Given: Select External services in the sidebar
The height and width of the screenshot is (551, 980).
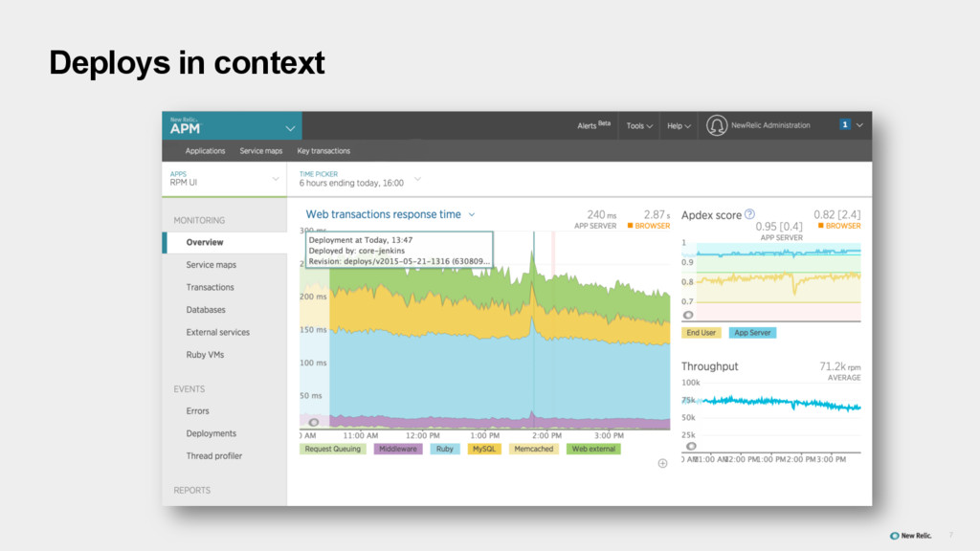Looking at the screenshot, I should point(217,332).
